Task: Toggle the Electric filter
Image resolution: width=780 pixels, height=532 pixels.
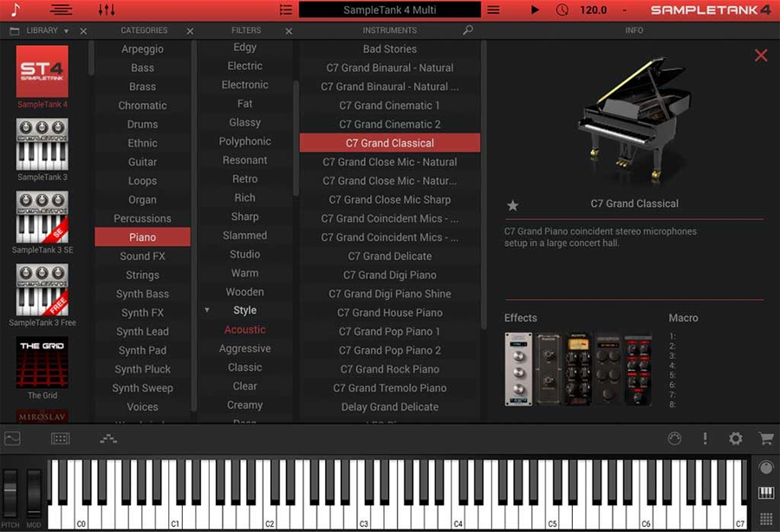Action: pos(244,66)
